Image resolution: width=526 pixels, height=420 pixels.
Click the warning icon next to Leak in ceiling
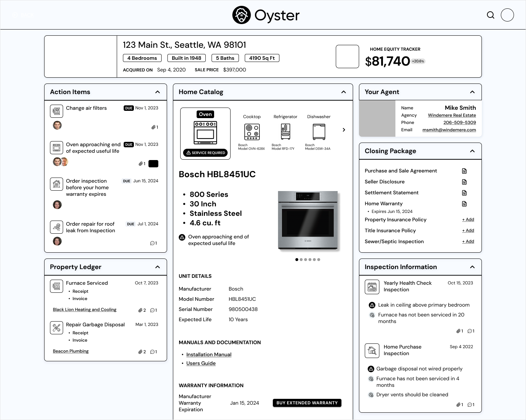372,305
